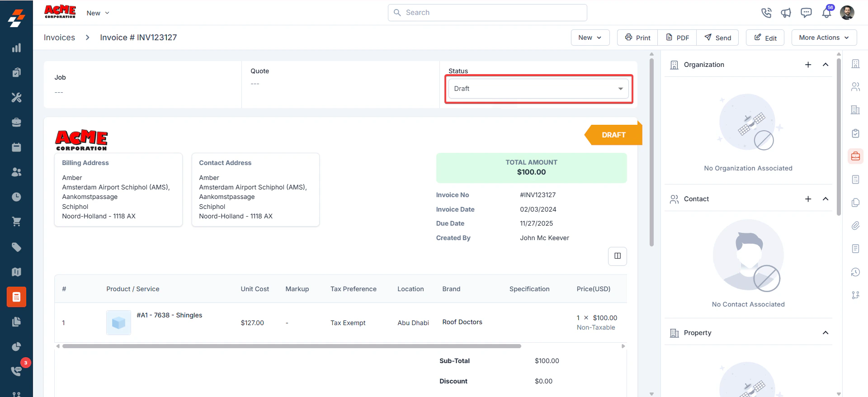Open the chat messages icon in header
868x397 pixels.
(806, 13)
